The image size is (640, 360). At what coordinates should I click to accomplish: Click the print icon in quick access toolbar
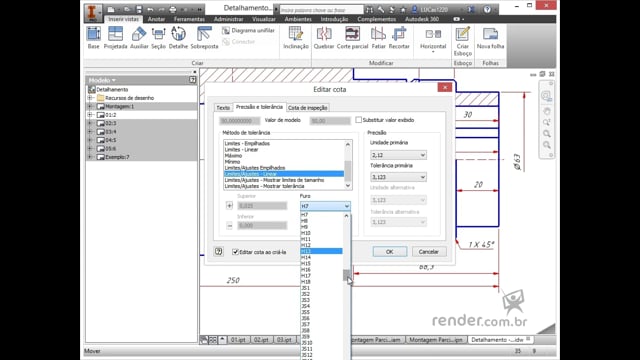point(173,9)
